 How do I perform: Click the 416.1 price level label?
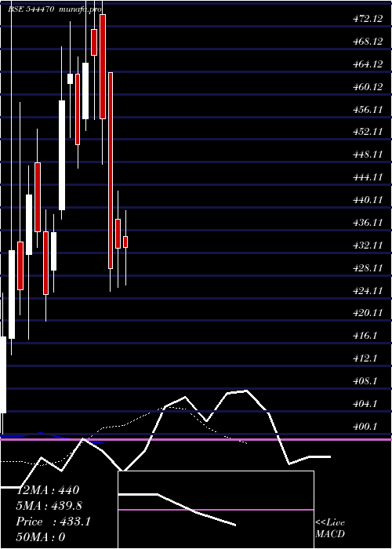click(x=365, y=336)
